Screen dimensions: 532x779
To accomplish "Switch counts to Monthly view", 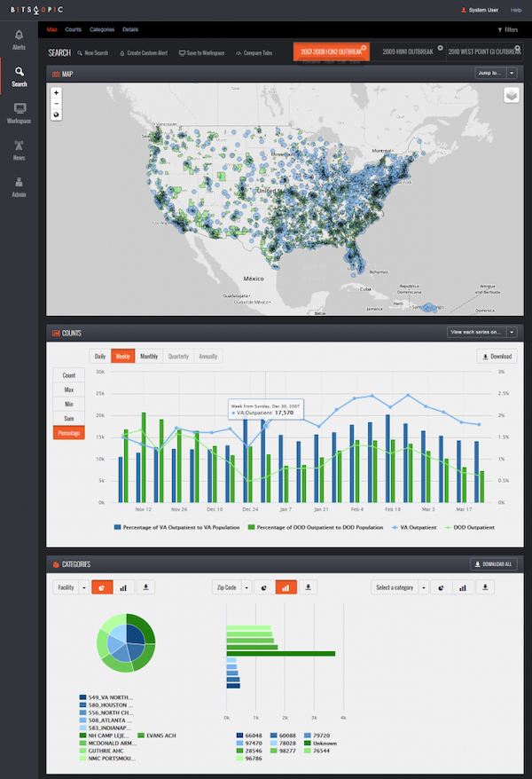I will [149, 356].
